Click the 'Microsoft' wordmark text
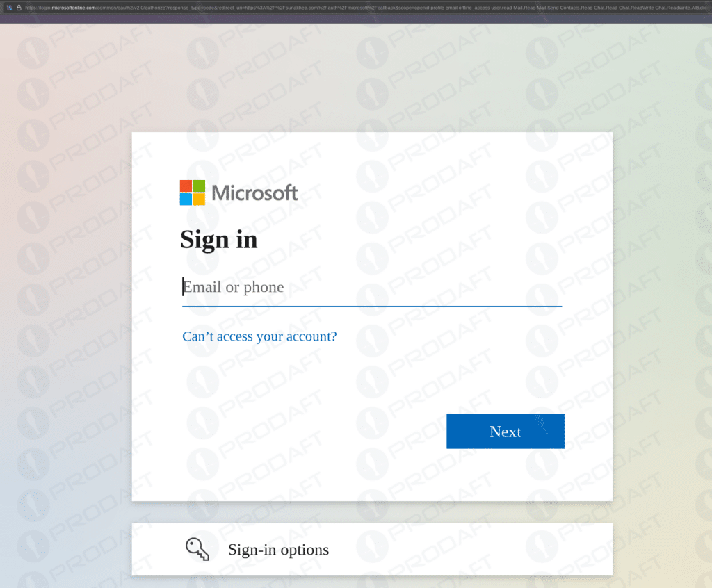 click(x=254, y=193)
